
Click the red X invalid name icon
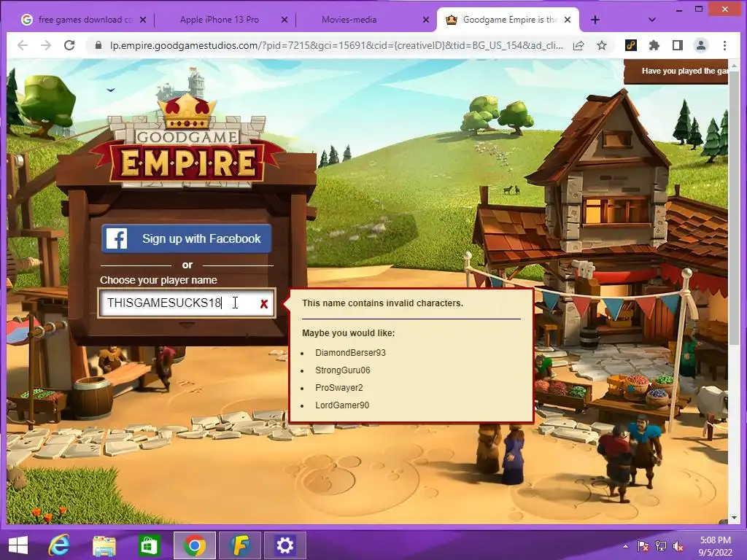point(264,304)
